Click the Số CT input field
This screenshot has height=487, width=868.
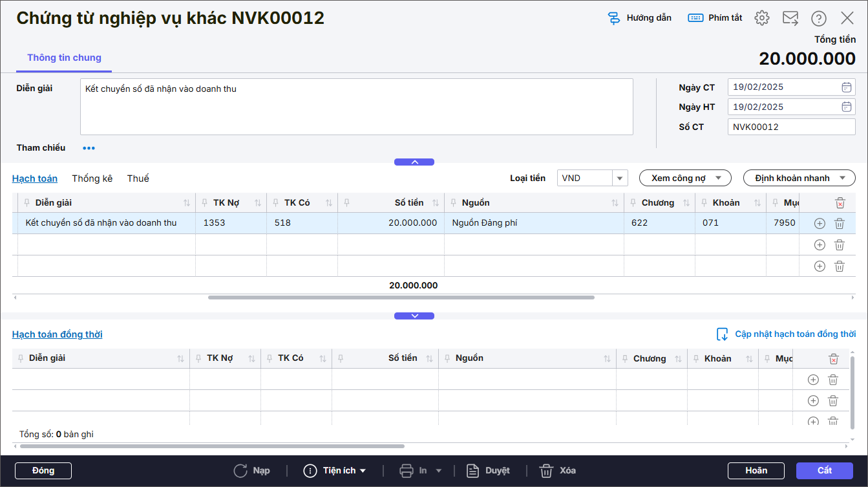tap(790, 127)
